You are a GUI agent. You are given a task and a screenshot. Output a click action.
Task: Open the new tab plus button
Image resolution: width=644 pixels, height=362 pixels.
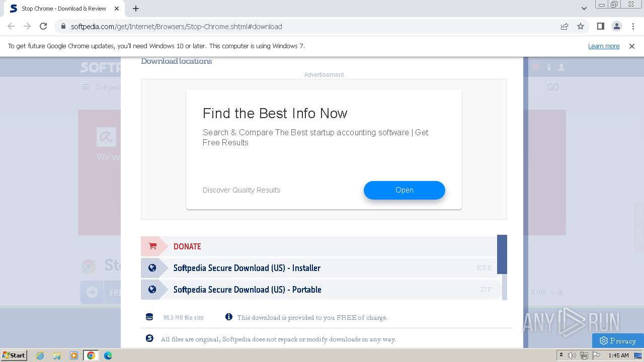[136, 9]
